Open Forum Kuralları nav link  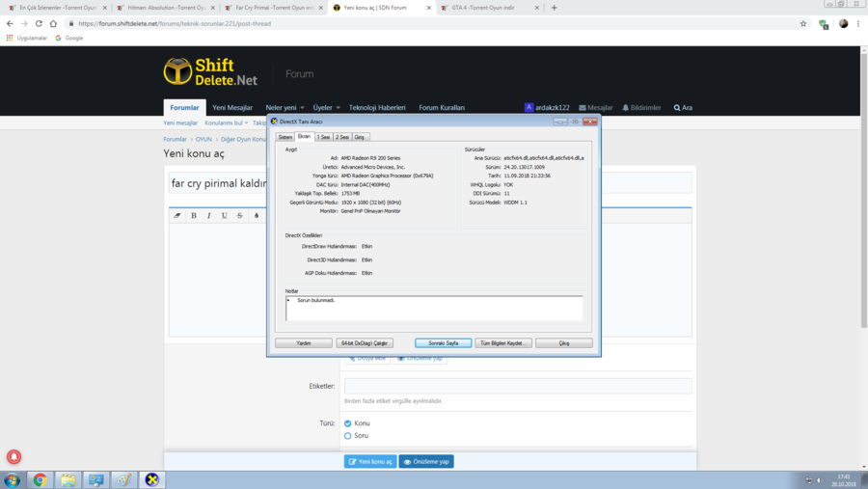[442, 108]
